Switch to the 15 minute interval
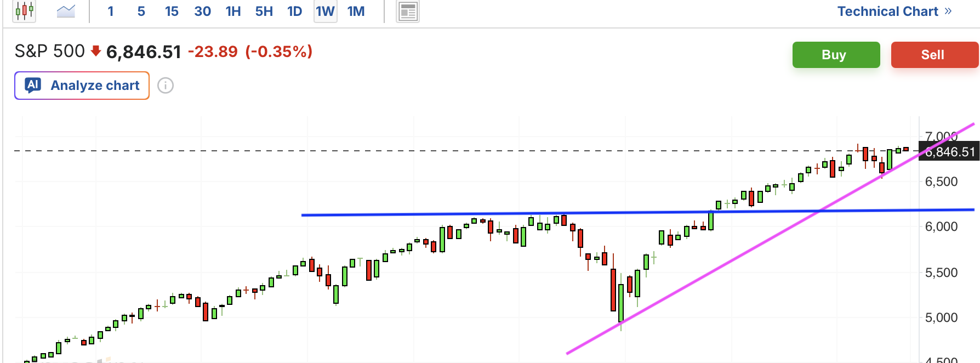 pos(172,12)
